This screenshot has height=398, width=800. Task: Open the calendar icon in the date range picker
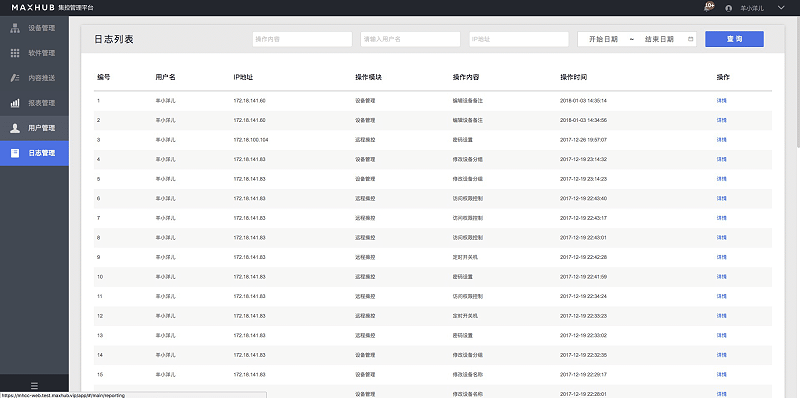pyautogui.click(x=690, y=39)
